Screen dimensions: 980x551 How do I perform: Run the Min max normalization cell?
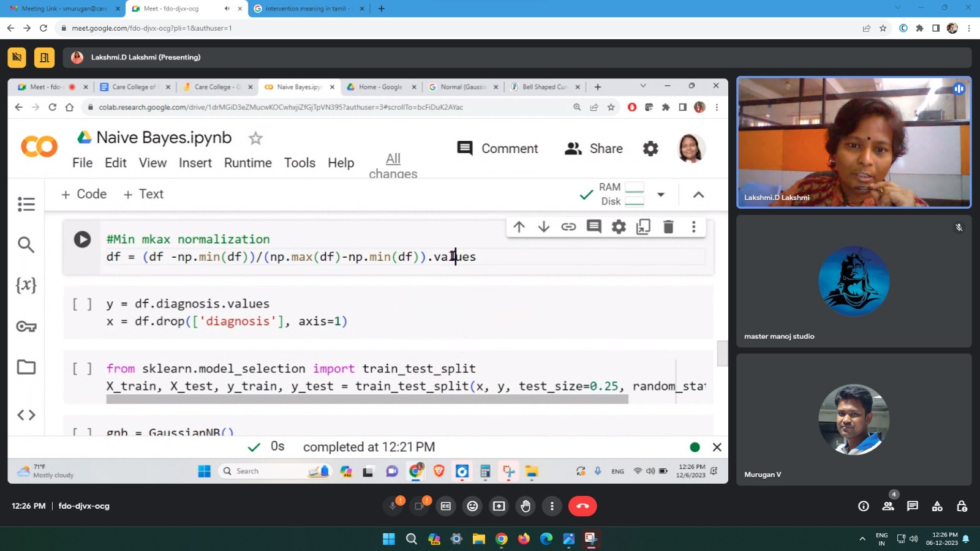tap(82, 239)
